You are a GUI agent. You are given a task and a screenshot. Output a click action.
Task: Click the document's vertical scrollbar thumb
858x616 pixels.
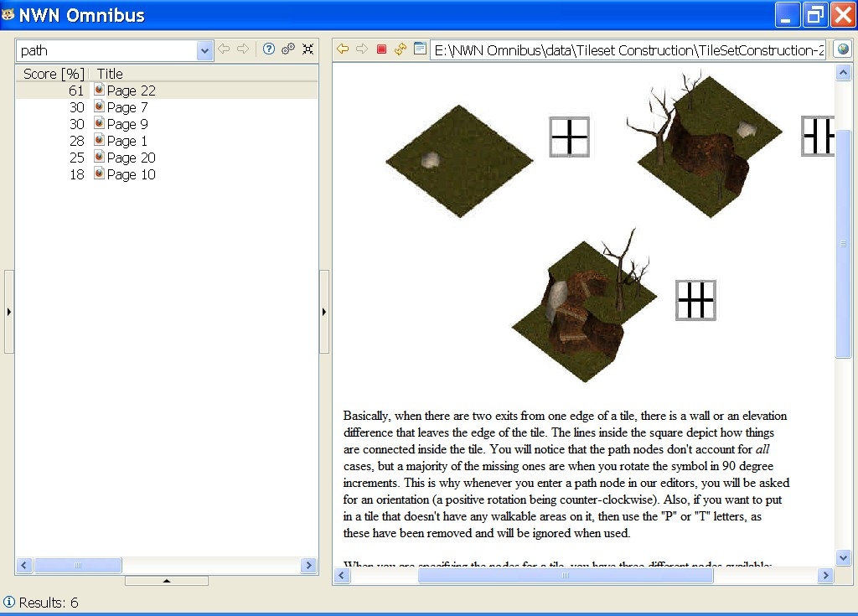tap(843, 243)
